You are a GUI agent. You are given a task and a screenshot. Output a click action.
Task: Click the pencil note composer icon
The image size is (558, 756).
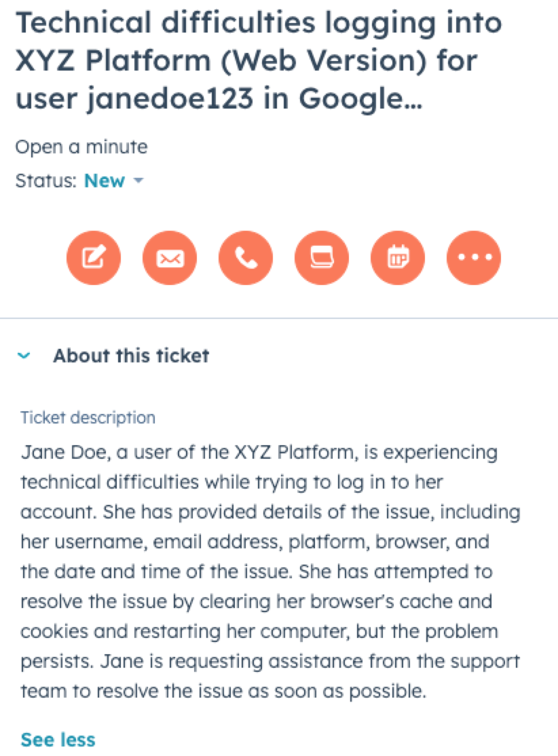pos(94,258)
